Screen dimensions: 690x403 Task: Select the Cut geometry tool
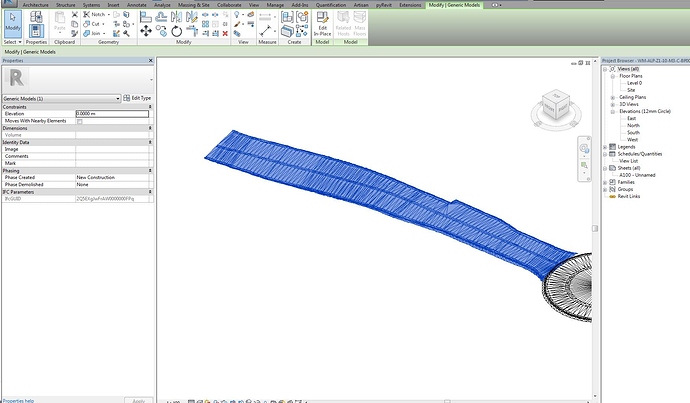click(93, 24)
